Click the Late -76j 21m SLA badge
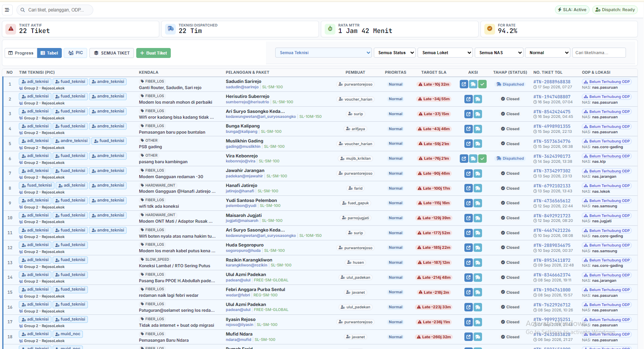644x349 pixels. [x=433, y=158]
